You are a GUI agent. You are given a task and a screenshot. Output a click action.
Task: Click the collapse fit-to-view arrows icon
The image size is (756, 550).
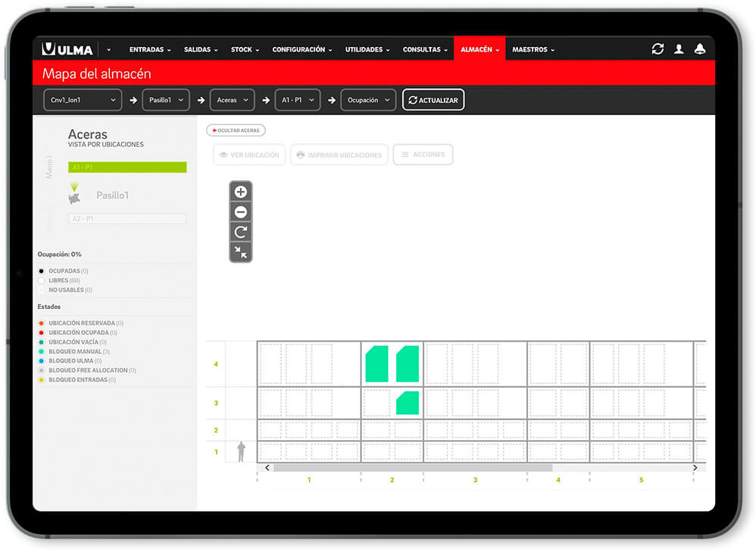241,252
